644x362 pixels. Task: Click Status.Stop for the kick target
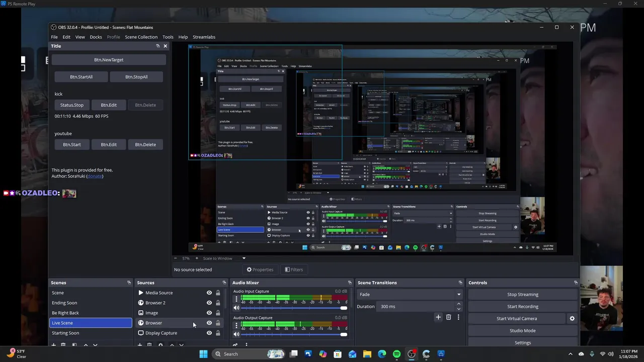tap(72, 105)
